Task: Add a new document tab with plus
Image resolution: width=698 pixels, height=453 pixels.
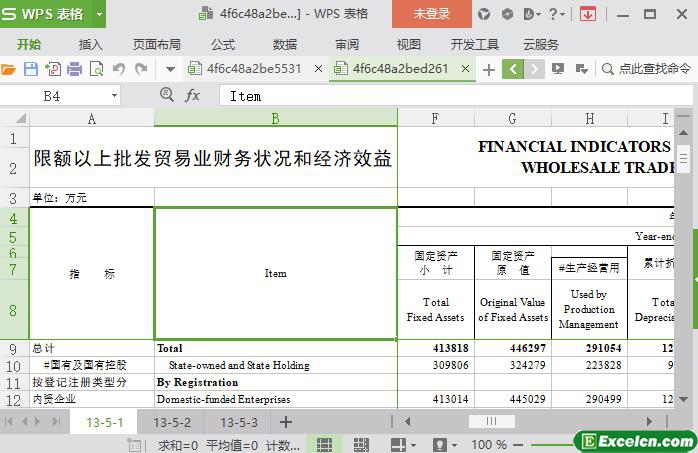Action: coord(489,69)
